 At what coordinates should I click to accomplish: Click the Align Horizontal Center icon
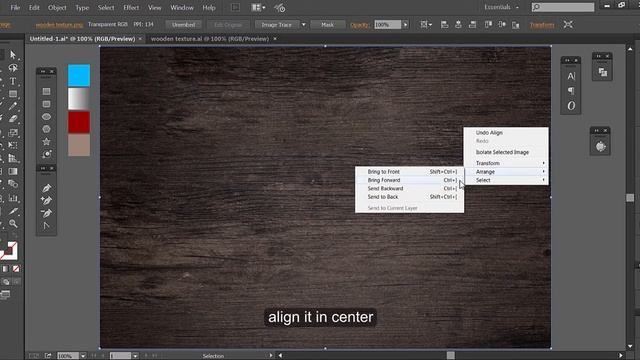click(458, 24)
